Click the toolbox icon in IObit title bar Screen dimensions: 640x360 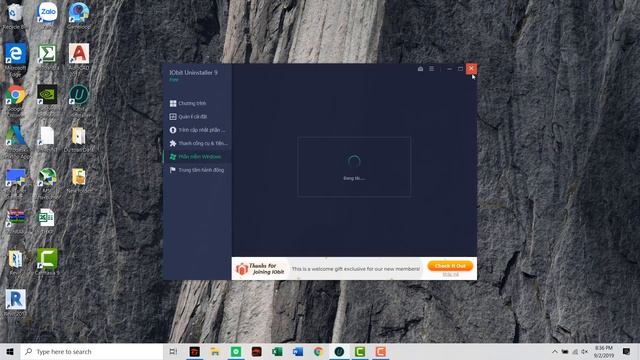pyautogui.click(x=420, y=69)
